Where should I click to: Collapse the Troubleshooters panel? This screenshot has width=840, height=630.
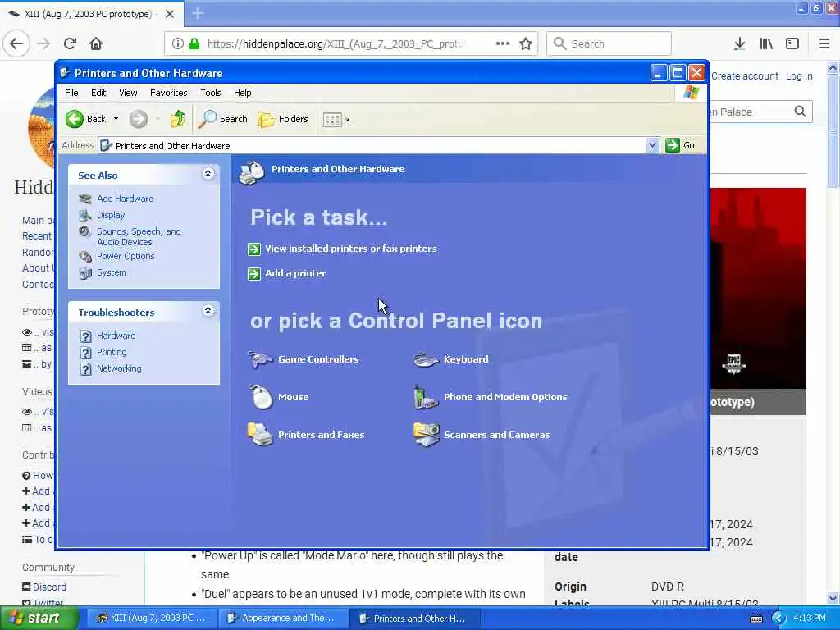[208, 311]
